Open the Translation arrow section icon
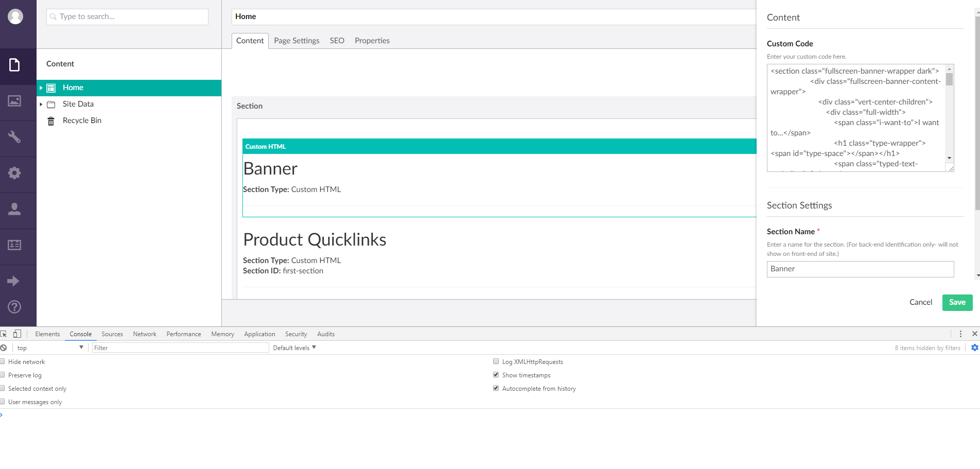This screenshot has height=469, width=980. pyautogui.click(x=13, y=281)
